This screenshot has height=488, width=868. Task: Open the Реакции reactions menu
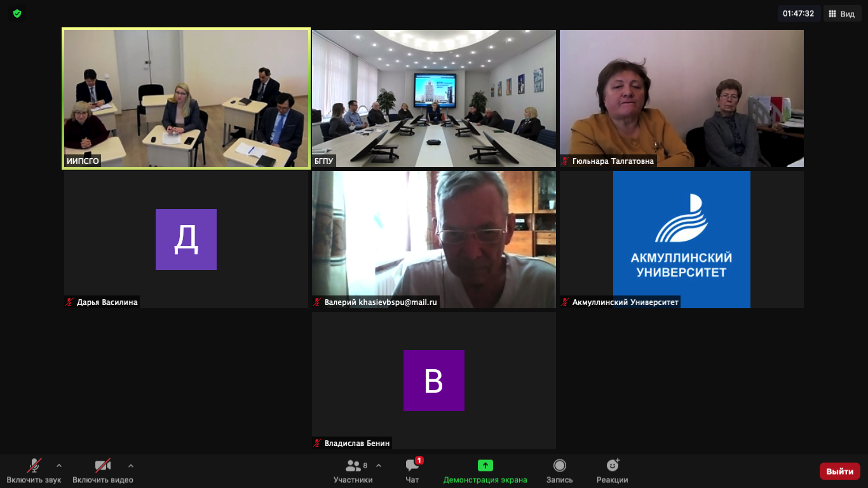click(x=612, y=471)
